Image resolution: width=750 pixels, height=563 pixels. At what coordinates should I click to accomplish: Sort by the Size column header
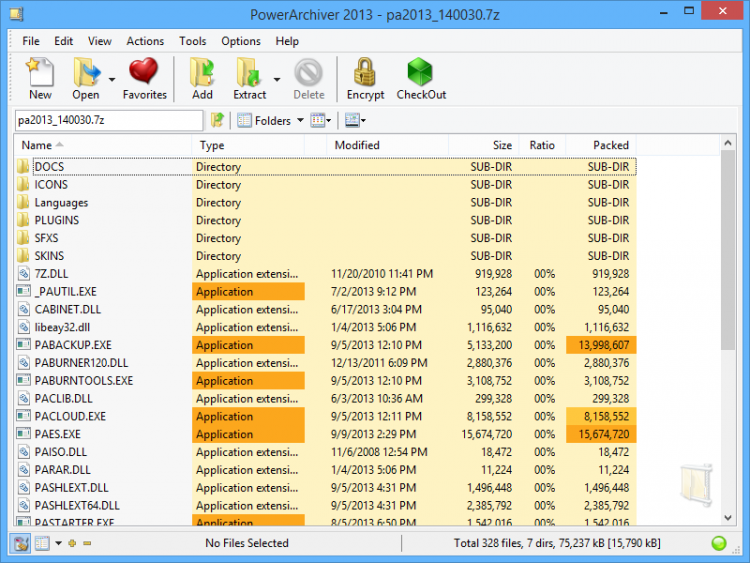pyautogui.click(x=483, y=145)
